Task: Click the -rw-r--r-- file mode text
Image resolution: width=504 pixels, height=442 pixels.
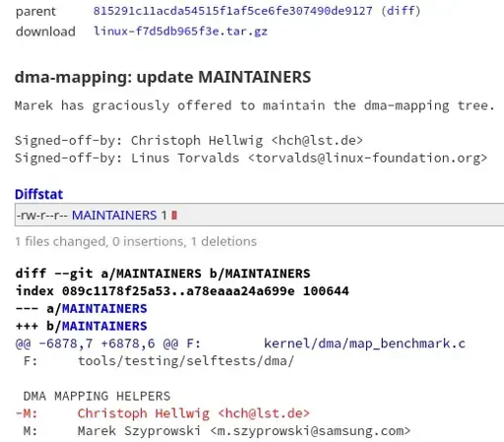Action: 42,216
